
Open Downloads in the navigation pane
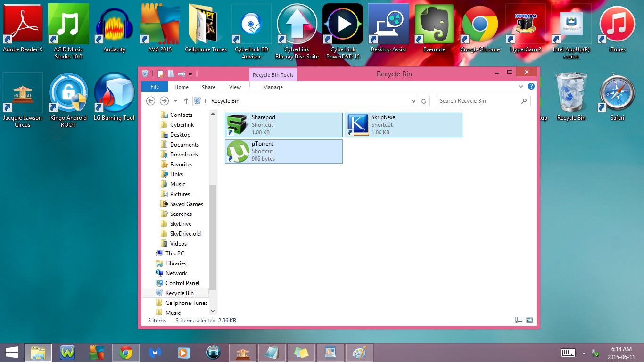click(184, 155)
